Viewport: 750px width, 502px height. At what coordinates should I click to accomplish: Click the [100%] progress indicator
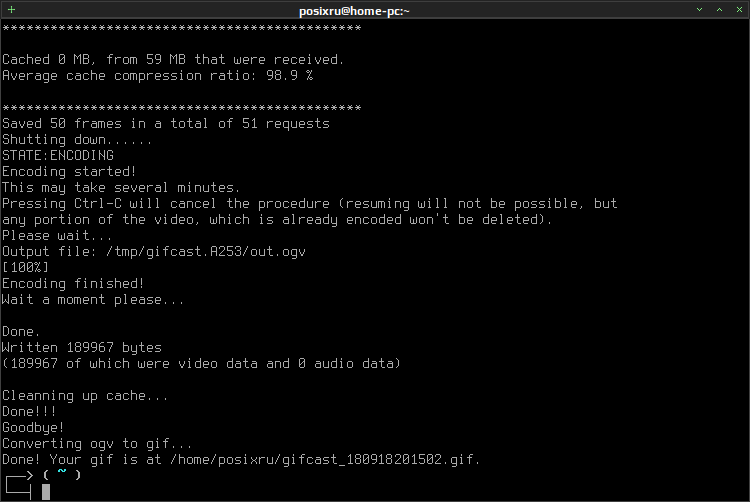[25, 267]
